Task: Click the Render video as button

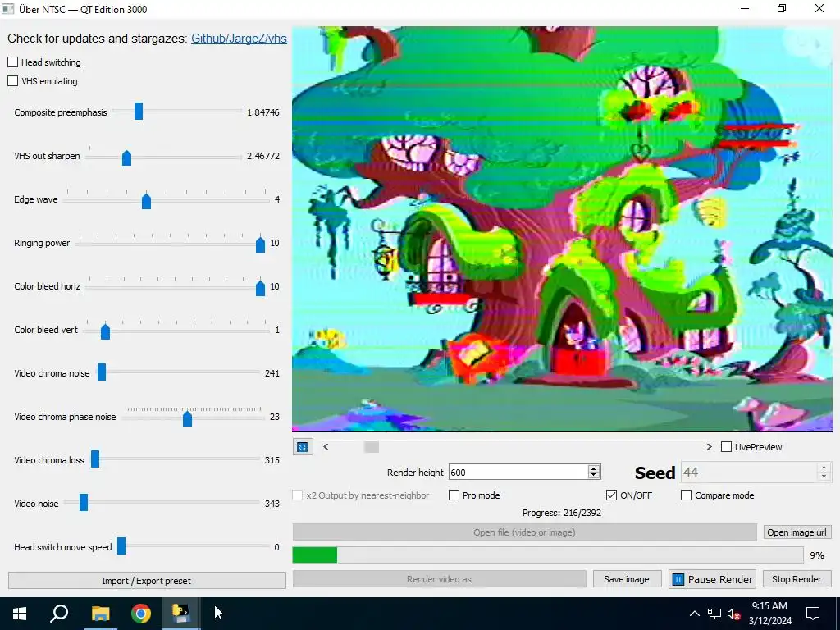Action: [440, 579]
